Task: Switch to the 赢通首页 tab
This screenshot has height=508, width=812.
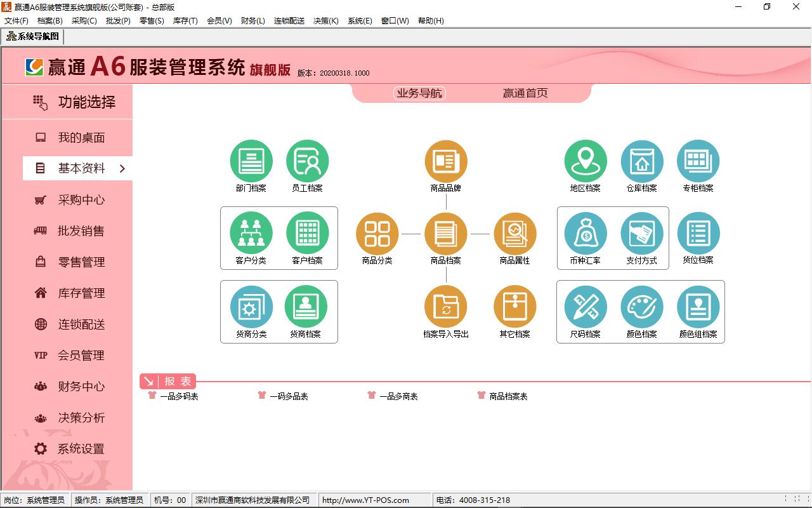Action: (x=525, y=93)
